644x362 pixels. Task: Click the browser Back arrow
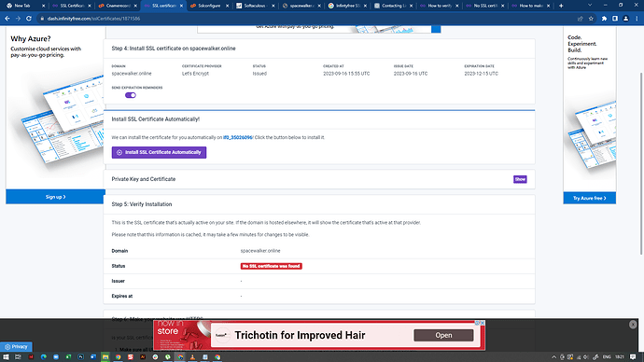coord(7,19)
